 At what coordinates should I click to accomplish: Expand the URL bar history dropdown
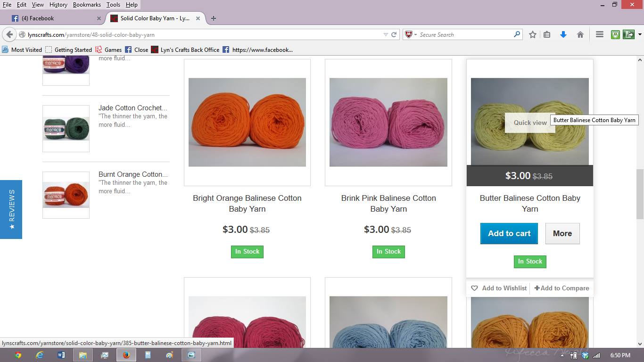point(386,34)
